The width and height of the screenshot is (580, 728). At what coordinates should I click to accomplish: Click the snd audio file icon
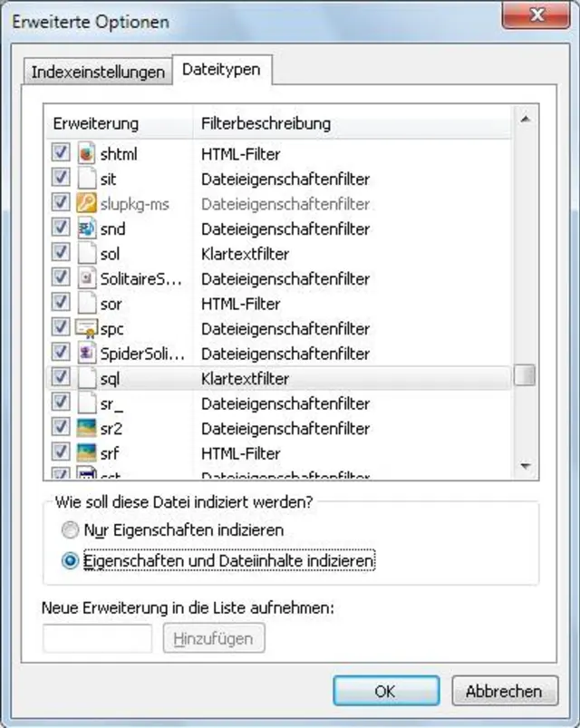coord(86,228)
